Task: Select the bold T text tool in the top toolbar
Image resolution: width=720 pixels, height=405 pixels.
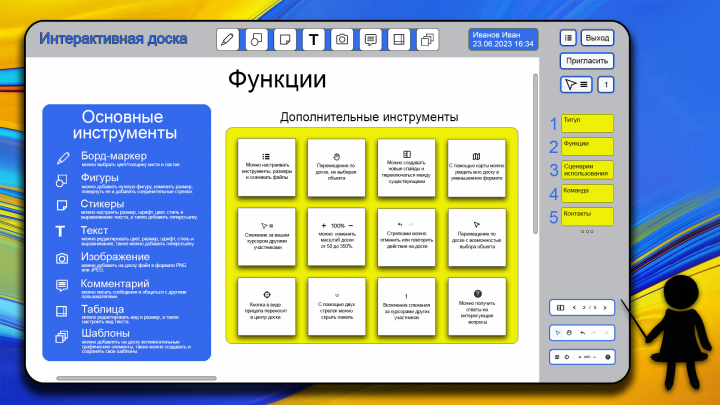Action: [314, 39]
